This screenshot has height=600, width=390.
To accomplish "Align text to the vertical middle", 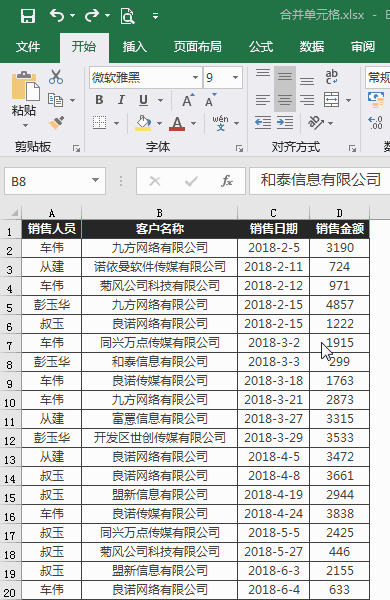I will [285, 77].
